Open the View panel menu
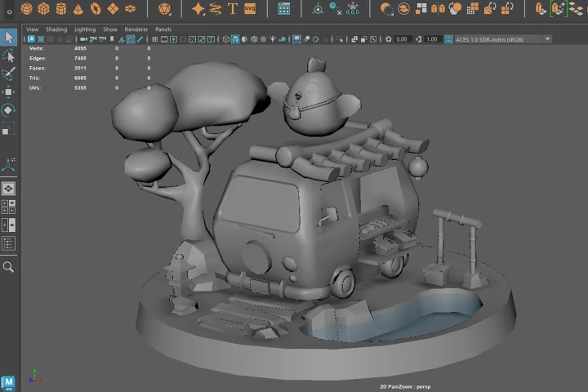The width and height of the screenshot is (588, 392). point(32,29)
